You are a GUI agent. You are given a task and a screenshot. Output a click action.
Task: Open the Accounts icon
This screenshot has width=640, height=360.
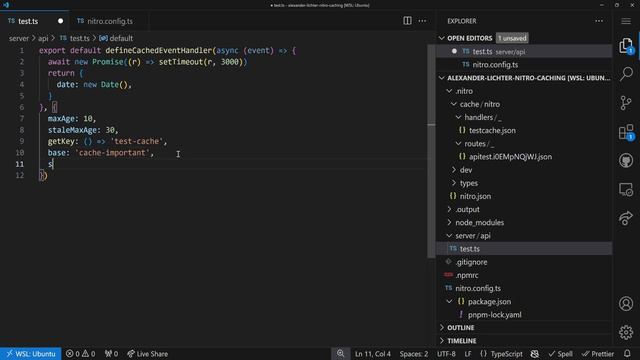tap(626, 304)
